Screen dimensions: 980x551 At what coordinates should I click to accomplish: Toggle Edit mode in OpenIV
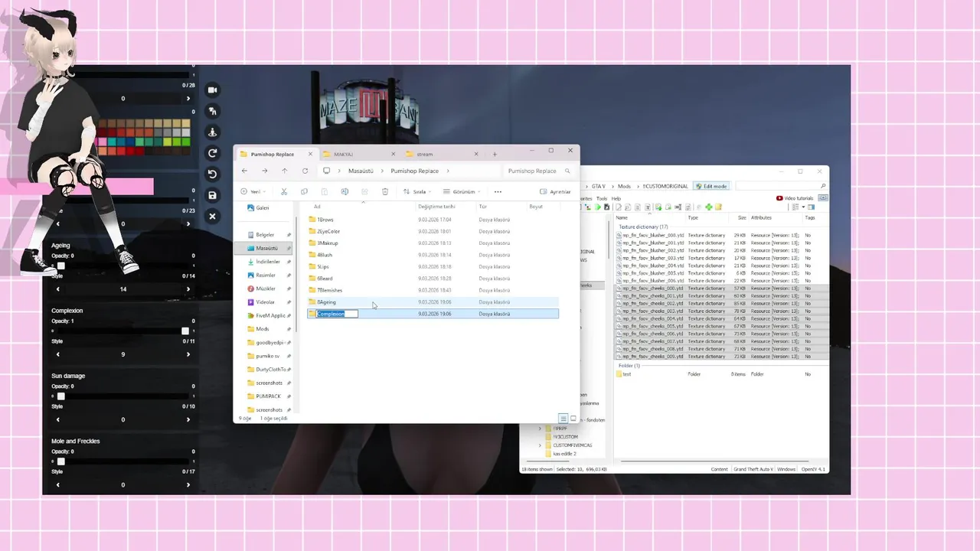(711, 186)
